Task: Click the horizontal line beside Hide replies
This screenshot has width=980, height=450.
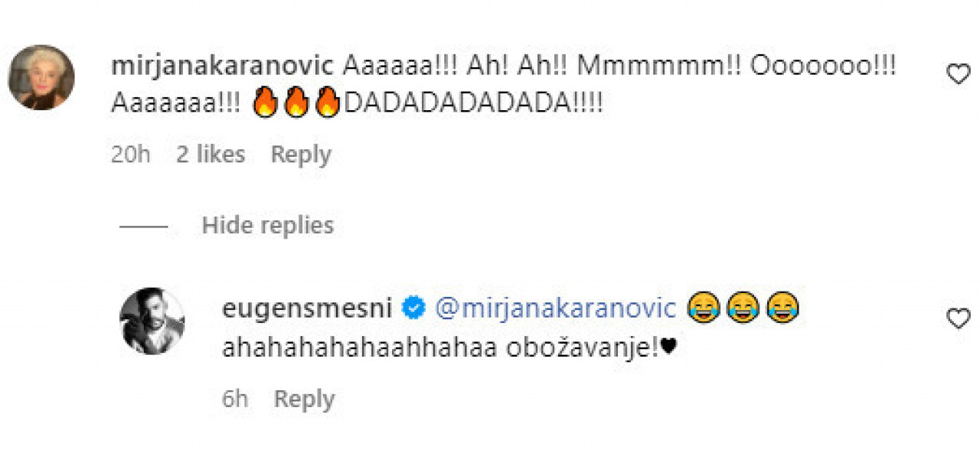Action: point(144,227)
